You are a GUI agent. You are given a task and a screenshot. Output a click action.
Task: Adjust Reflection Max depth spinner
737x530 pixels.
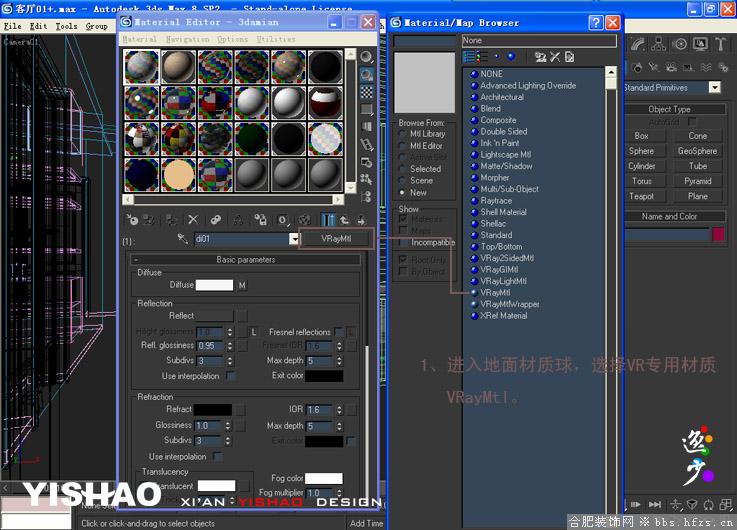(x=339, y=361)
